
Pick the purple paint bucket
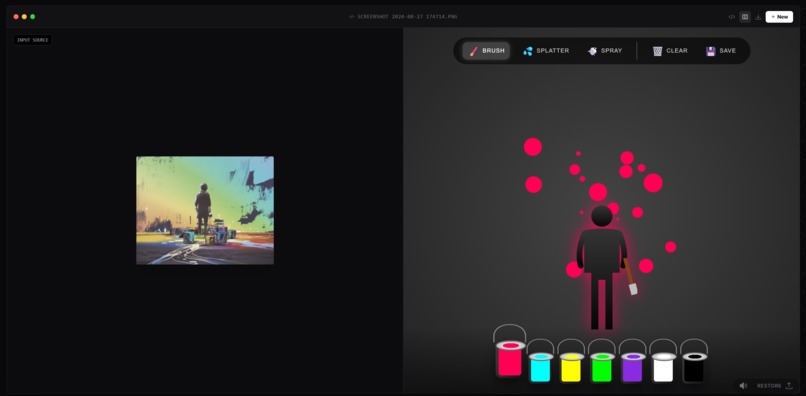pyautogui.click(x=633, y=361)
